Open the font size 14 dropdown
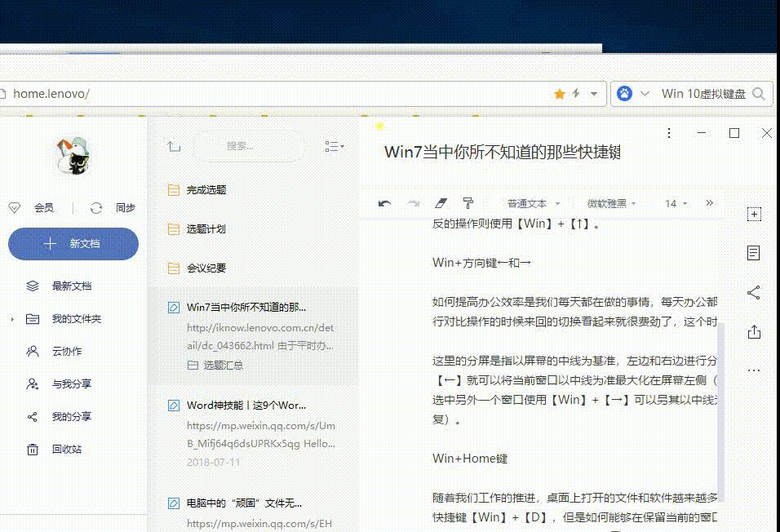 [x=676, y=203]
